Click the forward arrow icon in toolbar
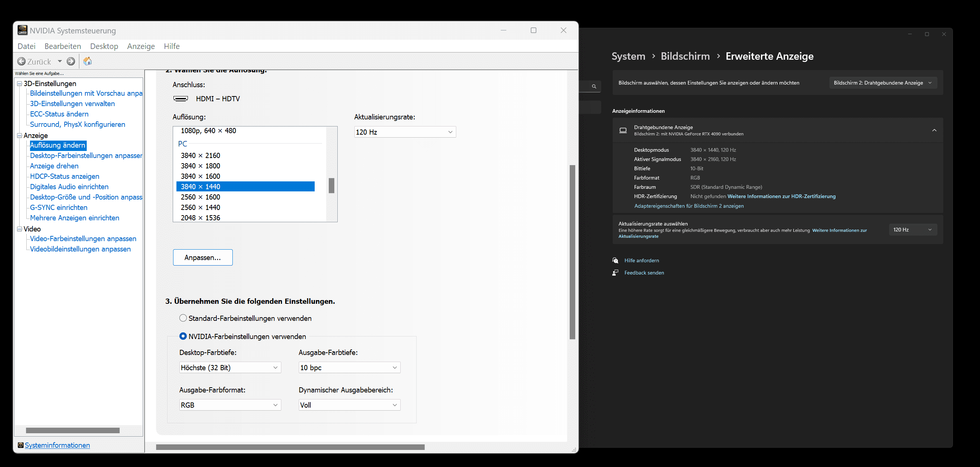This screenshot has height=467, width=980. 71,61
